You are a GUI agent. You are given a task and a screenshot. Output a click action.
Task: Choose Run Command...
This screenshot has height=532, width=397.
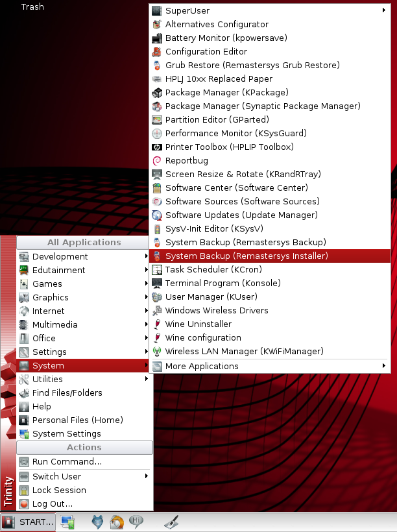pos(84,462)
